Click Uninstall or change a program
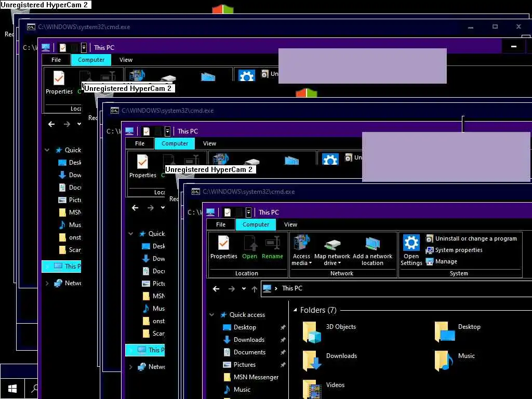The height and width of the screenshot is (399, 532). click(x=472, y=238)
